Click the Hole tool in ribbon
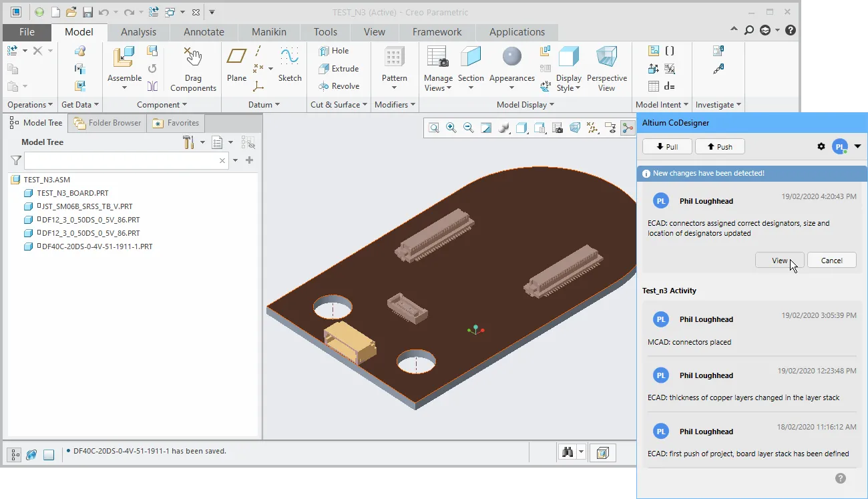 click(335, 51)
